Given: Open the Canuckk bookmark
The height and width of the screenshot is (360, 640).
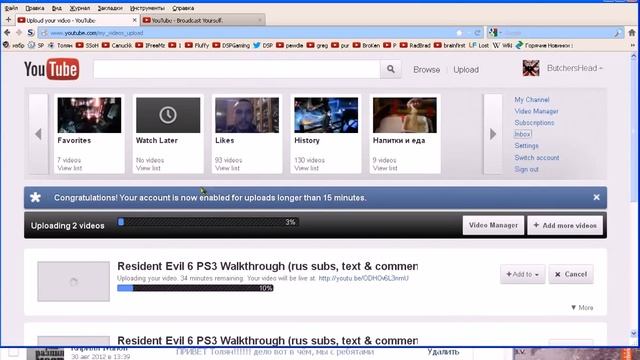Looking at the screenshot, I should click(117, 45).
